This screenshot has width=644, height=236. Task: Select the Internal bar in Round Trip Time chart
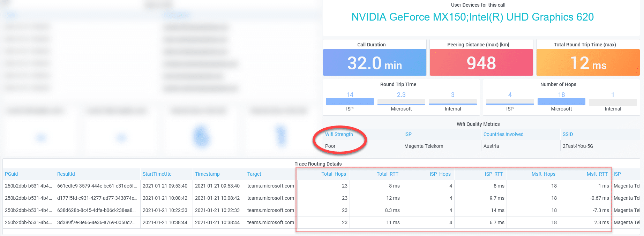pyautogui.click(x=452, y=104)
